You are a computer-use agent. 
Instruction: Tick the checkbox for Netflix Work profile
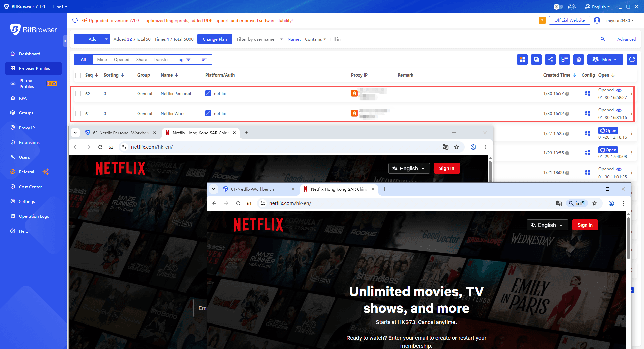point(78,113)
